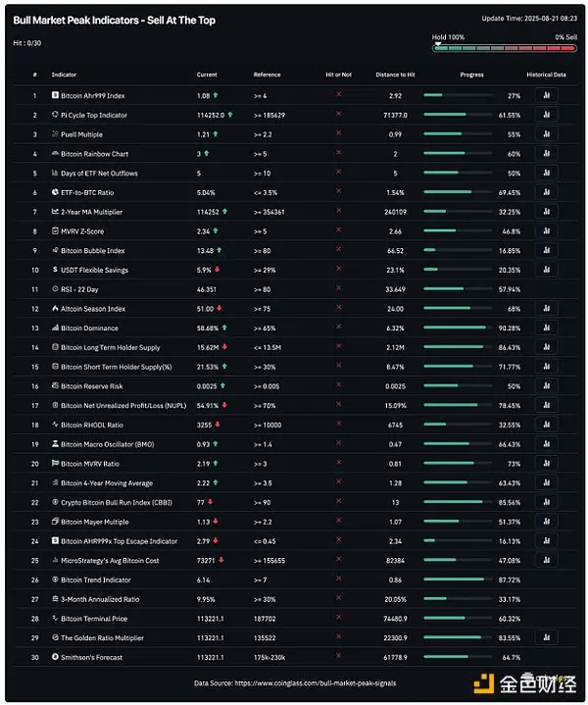This screenshot has height=705, width=588.
Task: Open historical data chart for 2-Year MA Multiplier
Action: click(546, 212)
